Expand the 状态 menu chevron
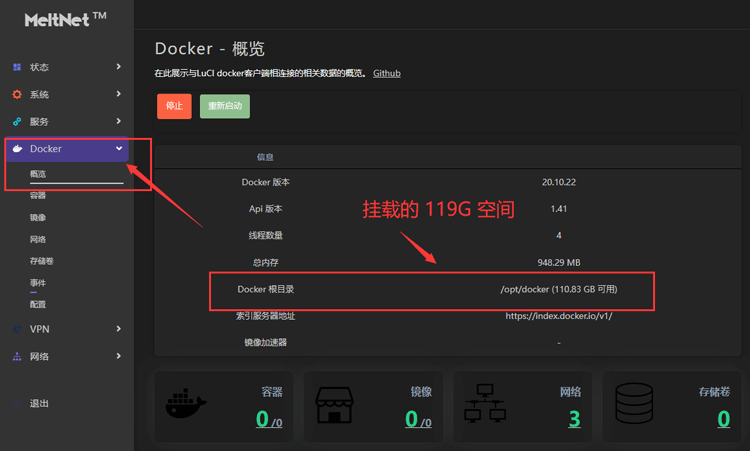The width and height of the screenshot is (750, 451). pyautogui.click(x=119, y=66)
